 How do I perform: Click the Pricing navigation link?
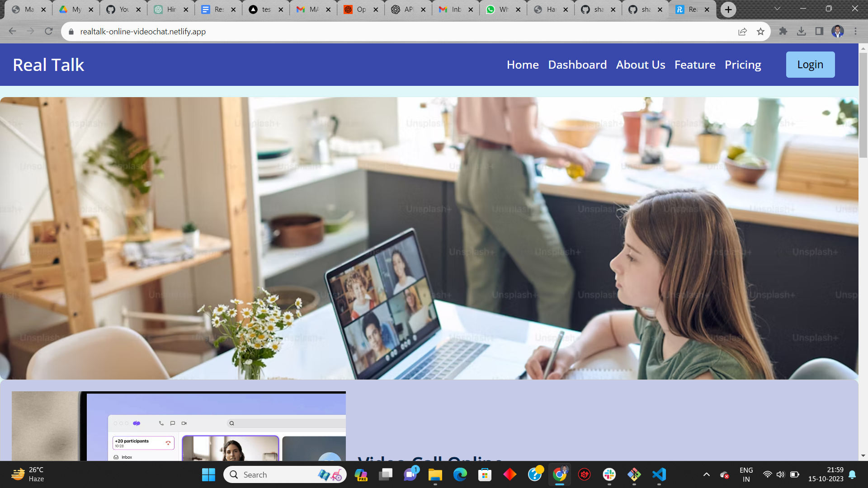(743, 64)
